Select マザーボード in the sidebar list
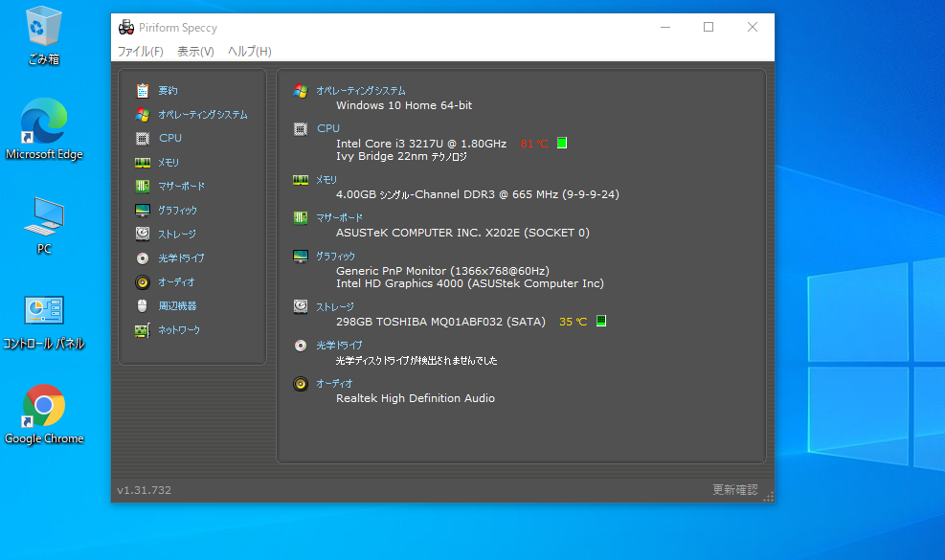Image resolution: width=945 pixels, height=560 pixels. pyautogui.click(x=181, y=187)
